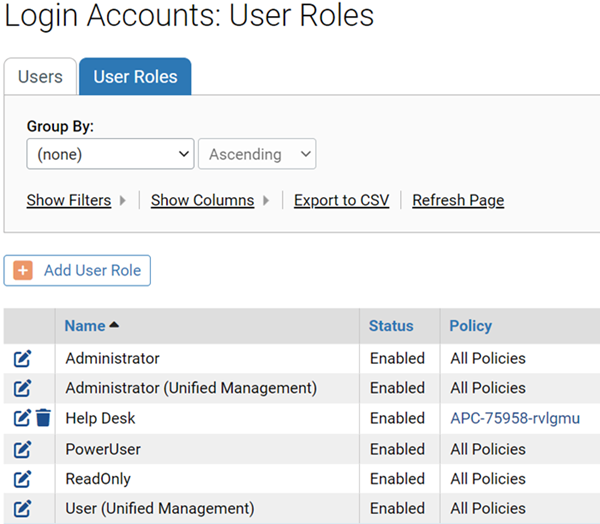Expand the Show Columns arrow
The height and width of the screenshot is (524, 600).
click(x=266, y=200)
